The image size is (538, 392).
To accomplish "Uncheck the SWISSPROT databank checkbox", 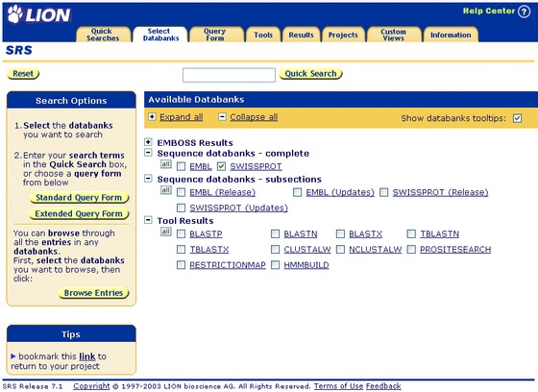I will (x=221, y=166).
